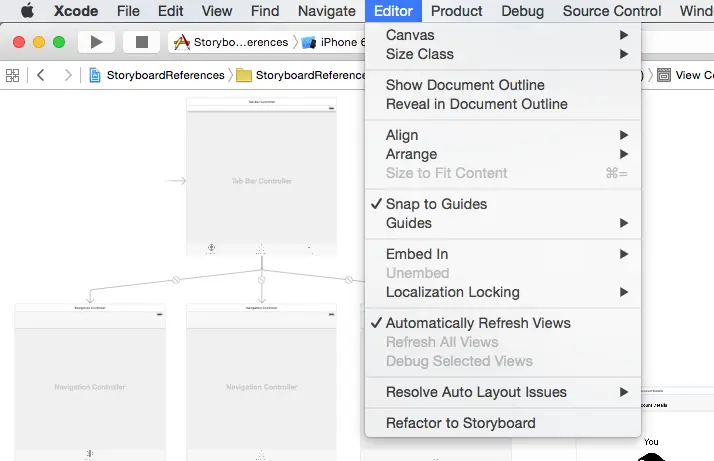Choose Show Document Outline
This screenshot has height=461, width=714.
click(503, 85)
